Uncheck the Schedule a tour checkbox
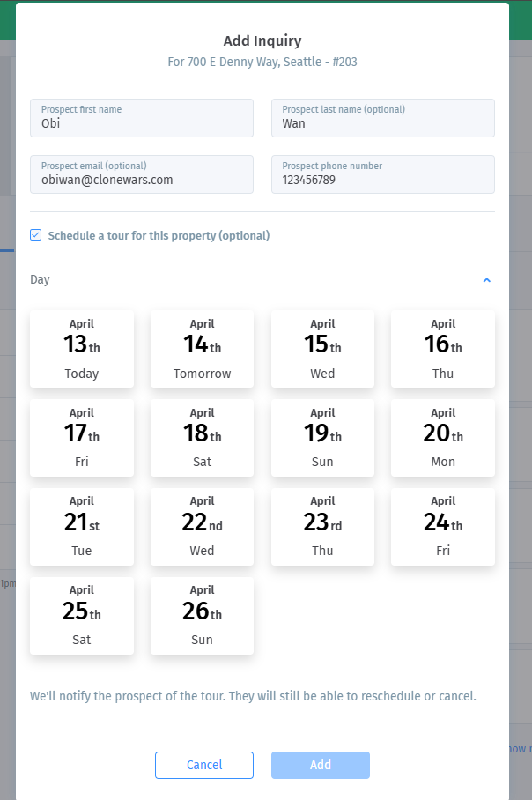 pyautogui.click(x=36, y=235)
